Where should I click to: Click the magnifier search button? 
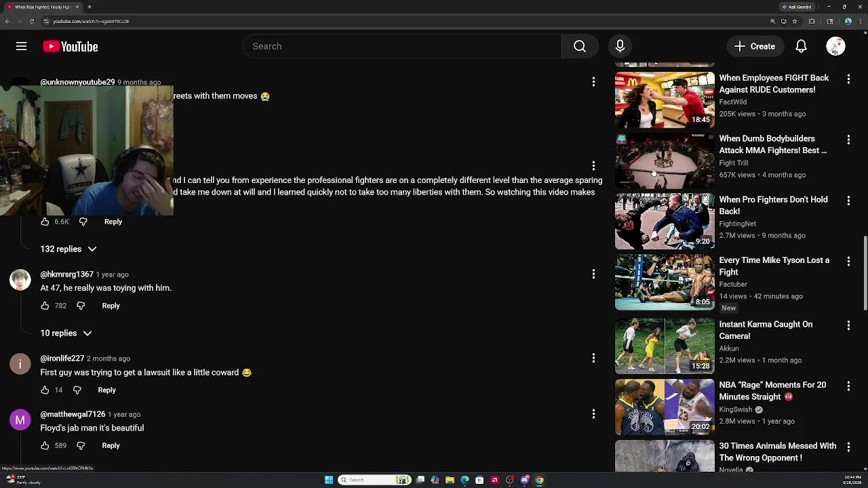pos(580,46)
